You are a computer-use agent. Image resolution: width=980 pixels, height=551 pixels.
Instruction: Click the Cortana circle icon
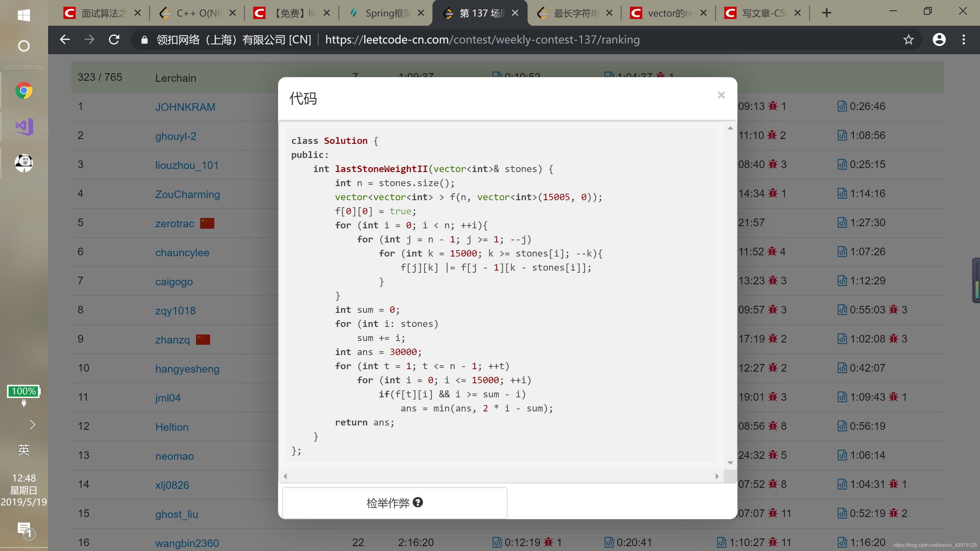click(24, 46)
